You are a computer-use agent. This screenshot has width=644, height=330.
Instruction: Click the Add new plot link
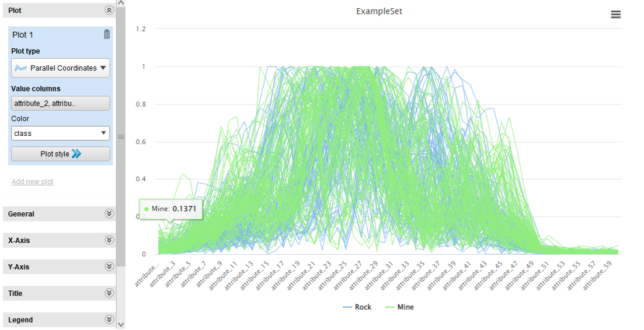[x=33, y=182]
